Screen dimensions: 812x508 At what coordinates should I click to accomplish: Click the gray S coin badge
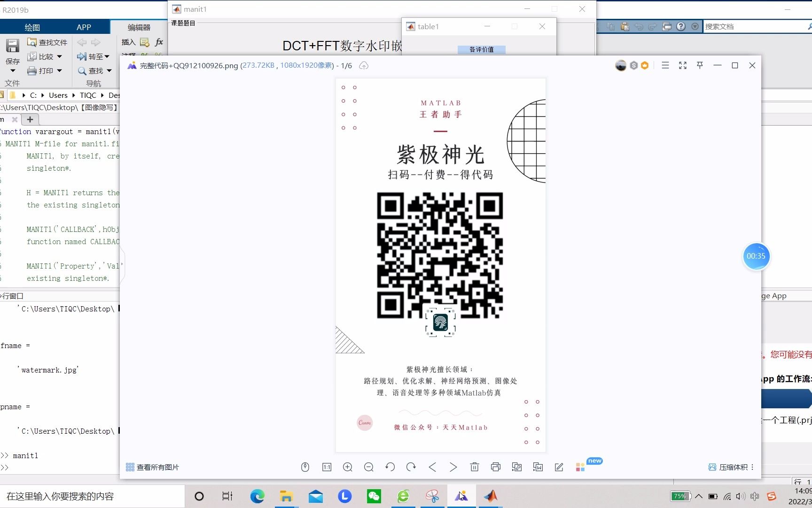point(634,65)
